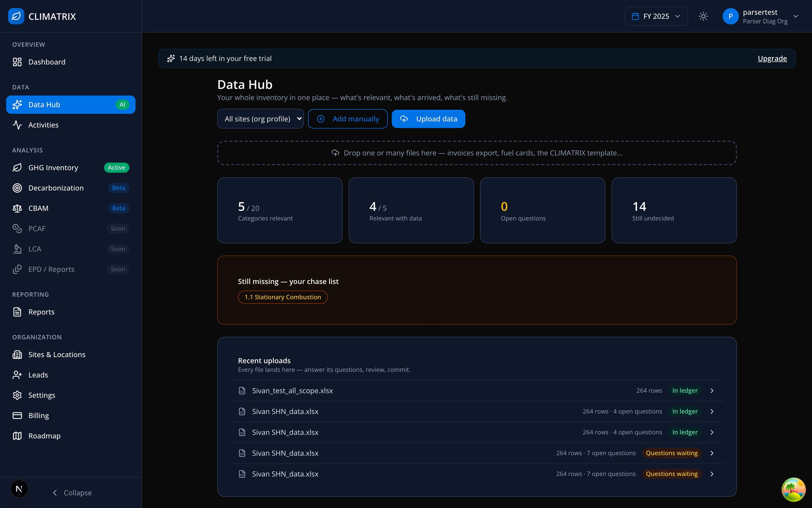Click the Sivan_test_all_scope.xlsx file name

click(x=292, y=390)
